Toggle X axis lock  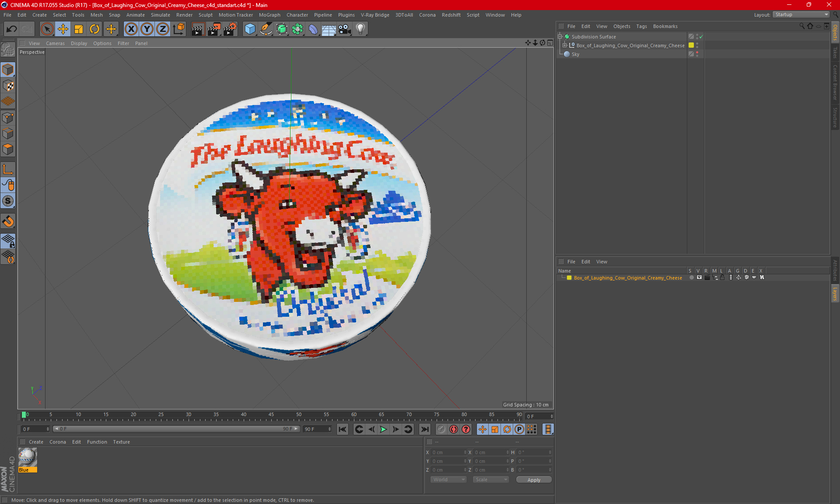coord(131,29)
